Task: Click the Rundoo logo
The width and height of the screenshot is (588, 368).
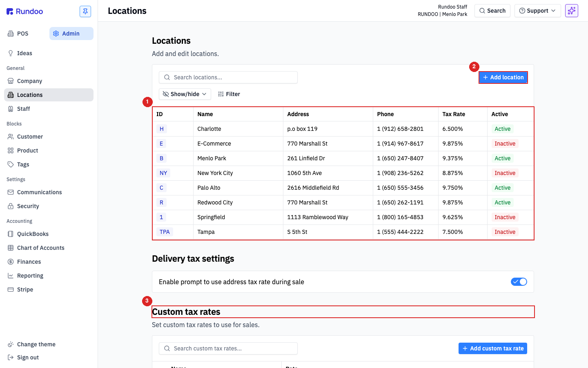Action: pyautogui.click(x=24, y=11)
